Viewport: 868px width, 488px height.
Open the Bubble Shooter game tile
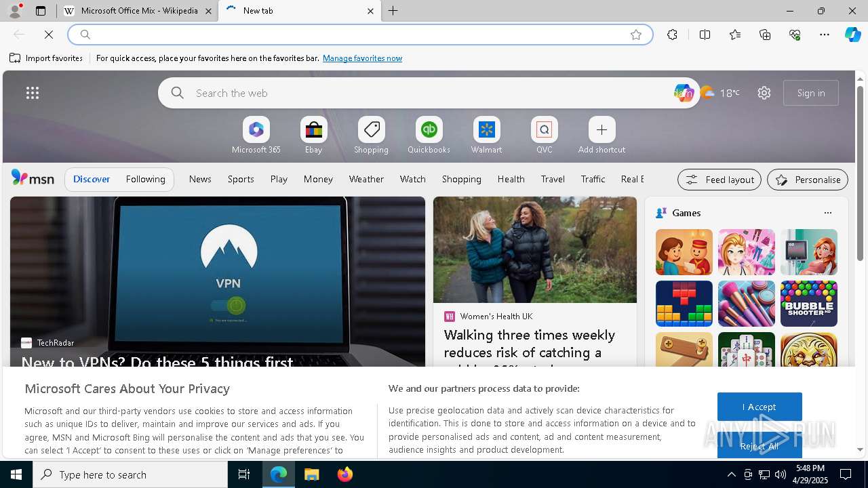pos(808,304)
